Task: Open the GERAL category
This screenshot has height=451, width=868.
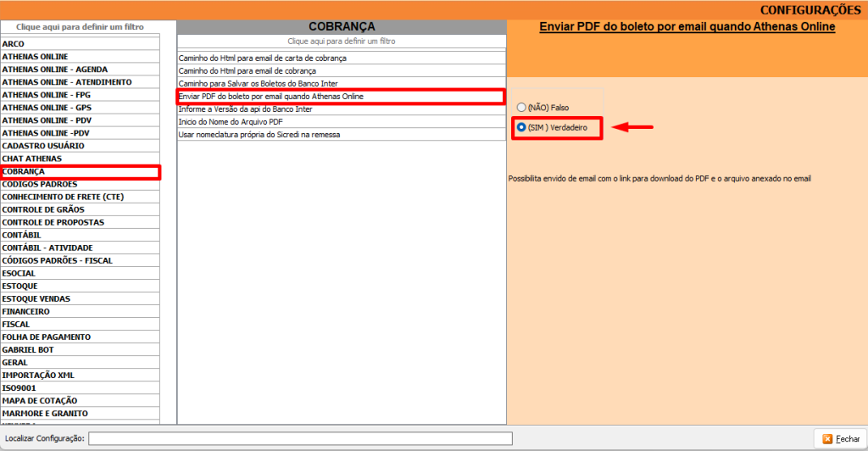Action: tap(81, 363)
